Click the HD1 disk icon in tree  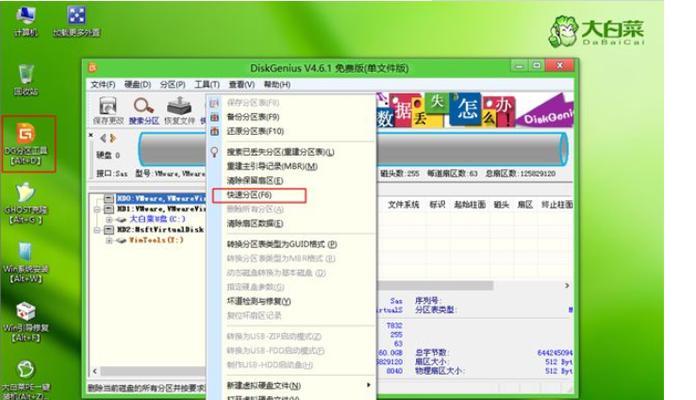[x=109, y=209]
